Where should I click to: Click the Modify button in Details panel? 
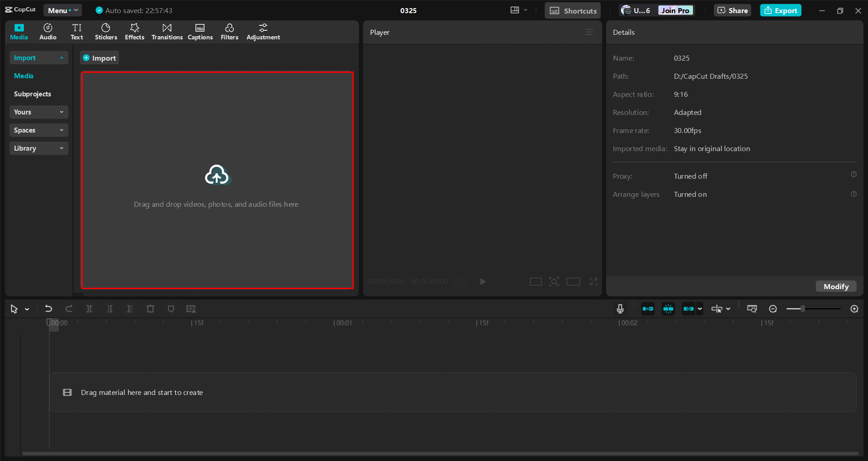click(x=835, y=286)
